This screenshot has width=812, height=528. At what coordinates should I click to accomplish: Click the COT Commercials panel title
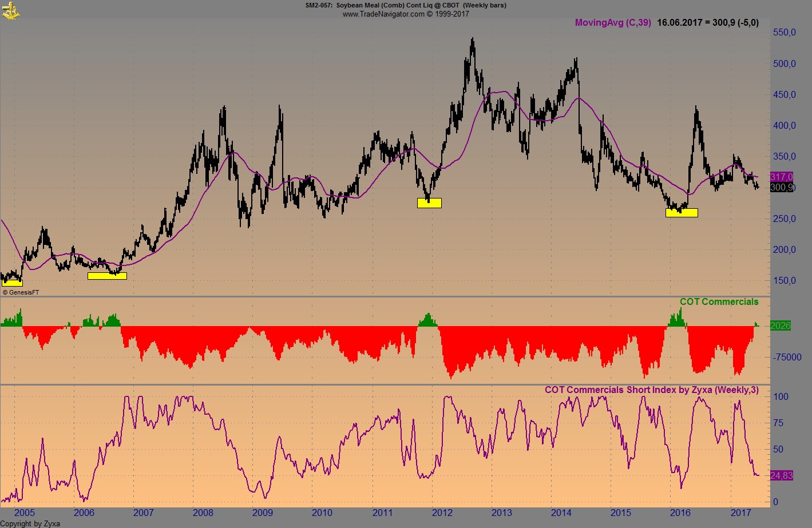pyautogui.click(x=719, y=301)
